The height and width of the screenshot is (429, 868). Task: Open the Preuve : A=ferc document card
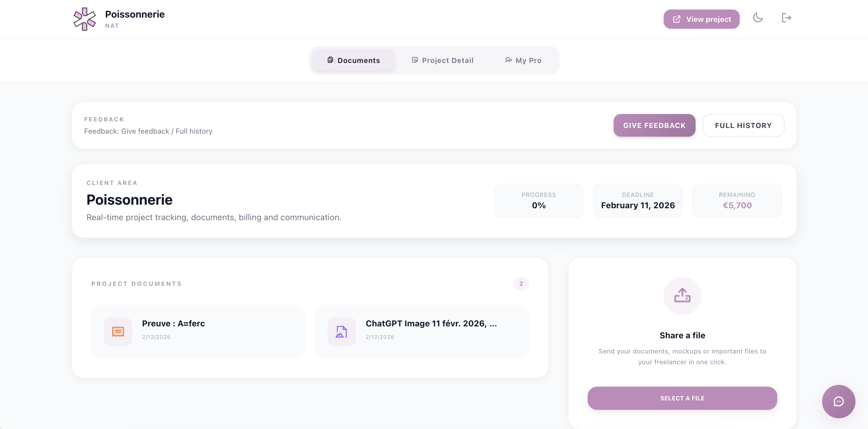coord(198,331)
